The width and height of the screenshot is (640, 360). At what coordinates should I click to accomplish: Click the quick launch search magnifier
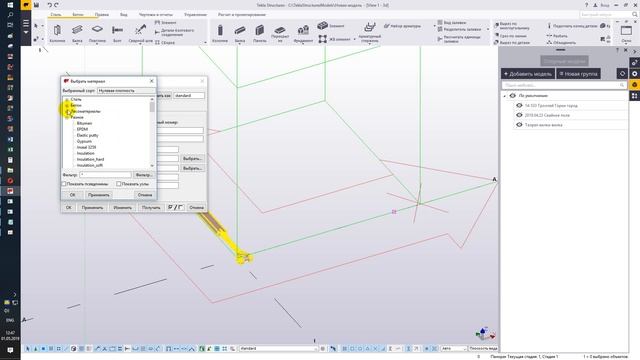pyautogui.click(x=635, y=14)
